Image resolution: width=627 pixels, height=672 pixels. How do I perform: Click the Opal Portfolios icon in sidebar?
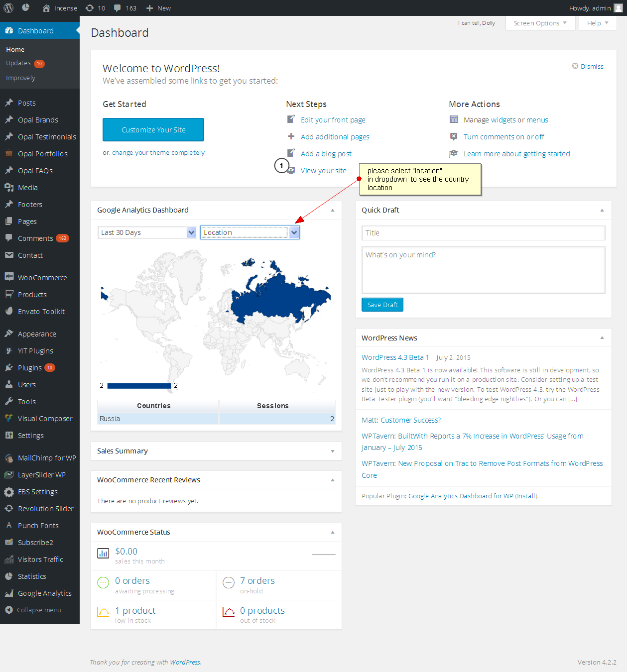tap(9, 153)
